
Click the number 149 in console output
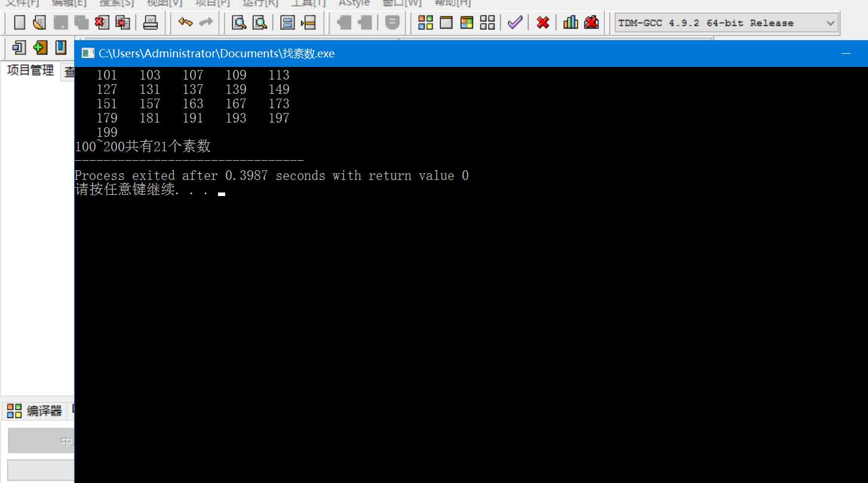pyautogui.click(x=279, y=90)
